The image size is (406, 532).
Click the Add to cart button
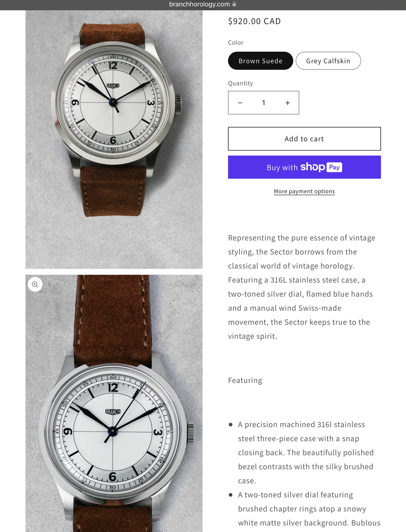(304, 139)
